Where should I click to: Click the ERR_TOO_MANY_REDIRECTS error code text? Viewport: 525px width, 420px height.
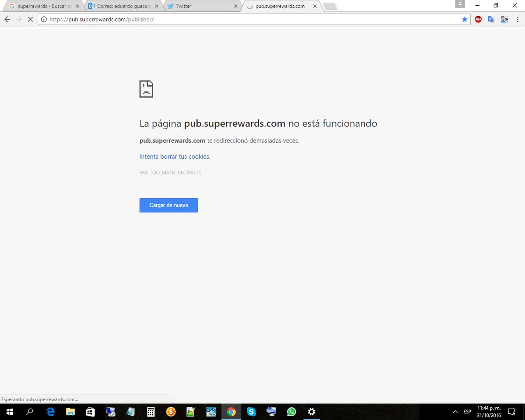click(171, 172)
